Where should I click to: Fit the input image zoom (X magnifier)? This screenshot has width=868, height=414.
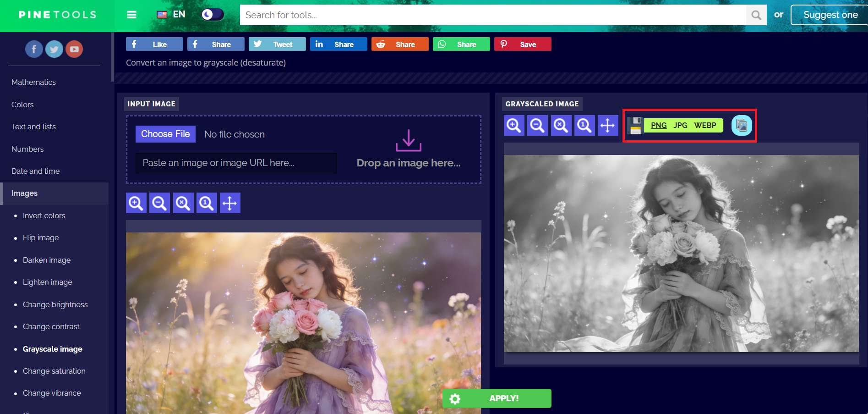coord(183,203)
